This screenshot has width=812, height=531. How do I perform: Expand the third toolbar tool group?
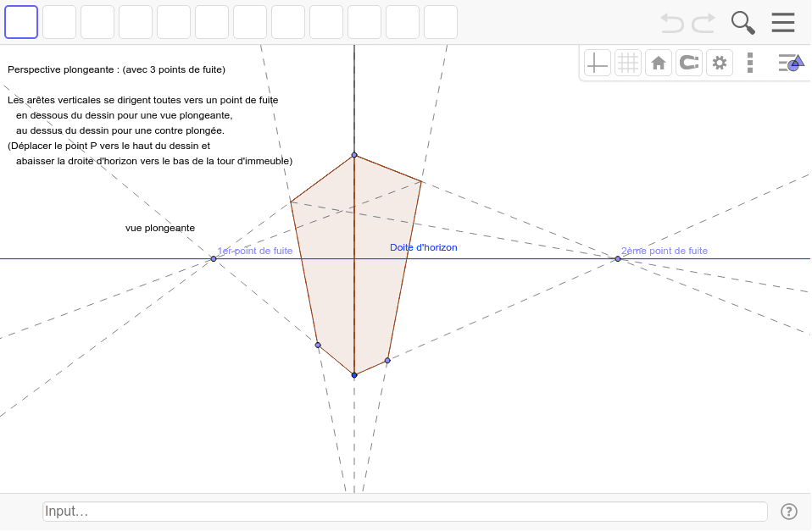[x=97, y=21]
